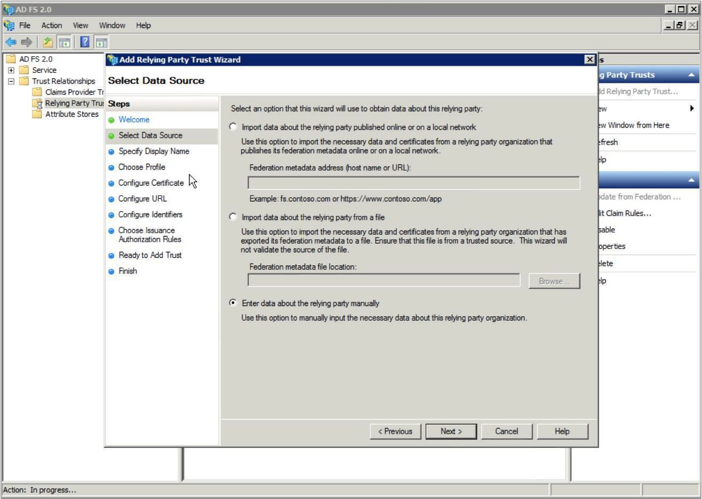This screenshot has width=702, height=499.
Task: Click the Forward arrow toolbar icon
Action: coord(26,43)
